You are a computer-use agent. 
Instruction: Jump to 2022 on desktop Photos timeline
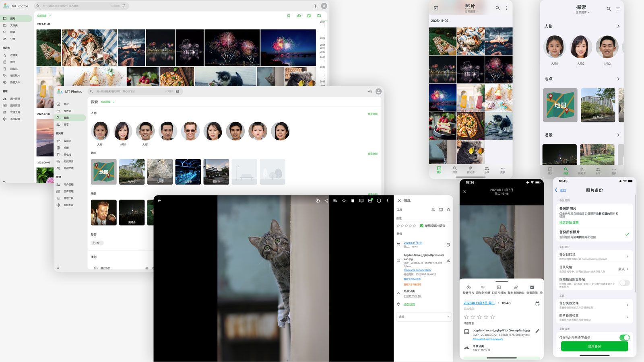[x=322, y=38]
